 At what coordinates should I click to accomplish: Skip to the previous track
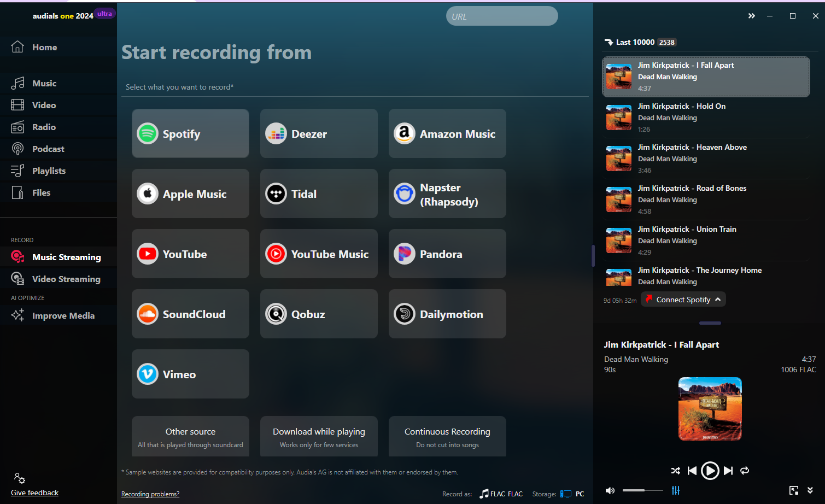click(x=692, y=471)
